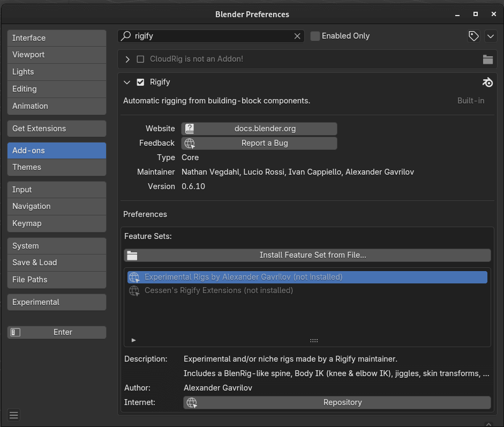Open System preferences section
504x427 pixels.
pos(57,246)
